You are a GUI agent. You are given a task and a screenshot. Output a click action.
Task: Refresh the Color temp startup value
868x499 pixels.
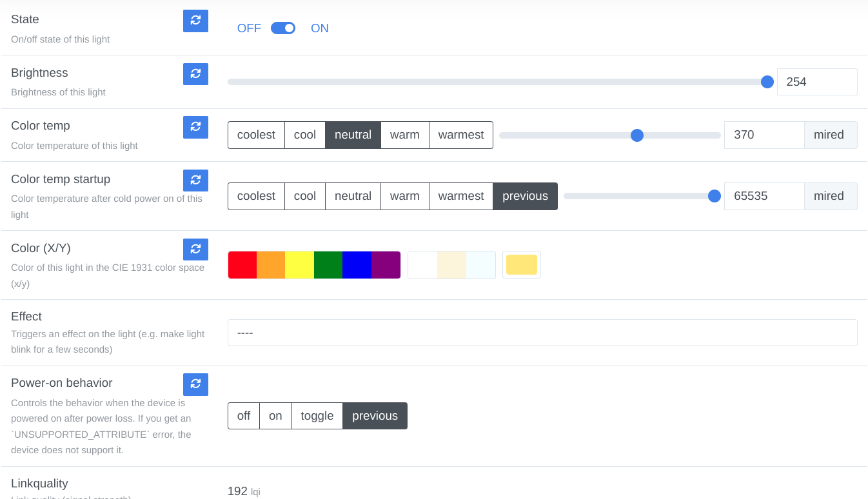point(195,181)
